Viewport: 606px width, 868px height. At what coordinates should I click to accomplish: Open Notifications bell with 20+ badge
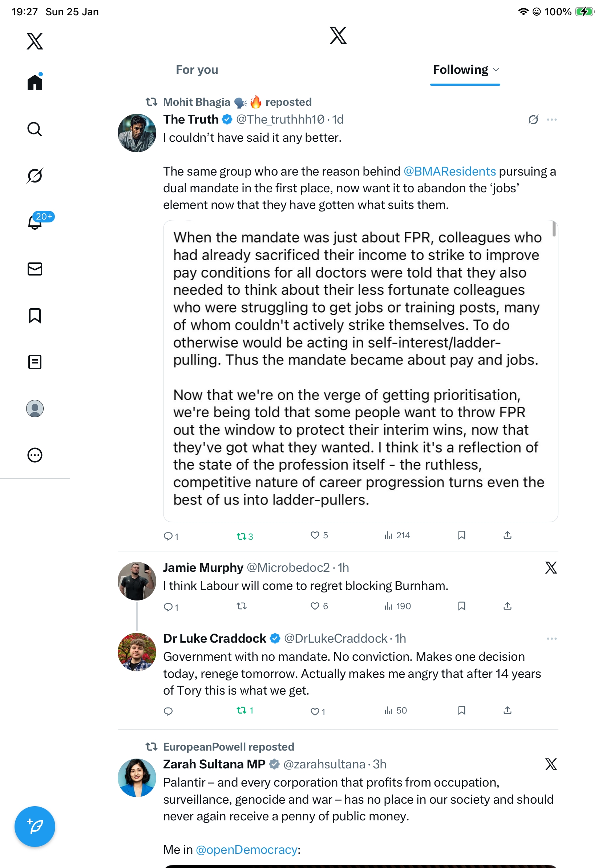[35, 222]
